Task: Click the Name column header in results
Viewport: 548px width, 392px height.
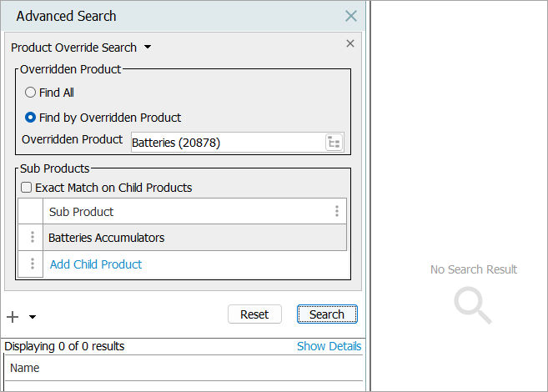Action: [25, 368]
